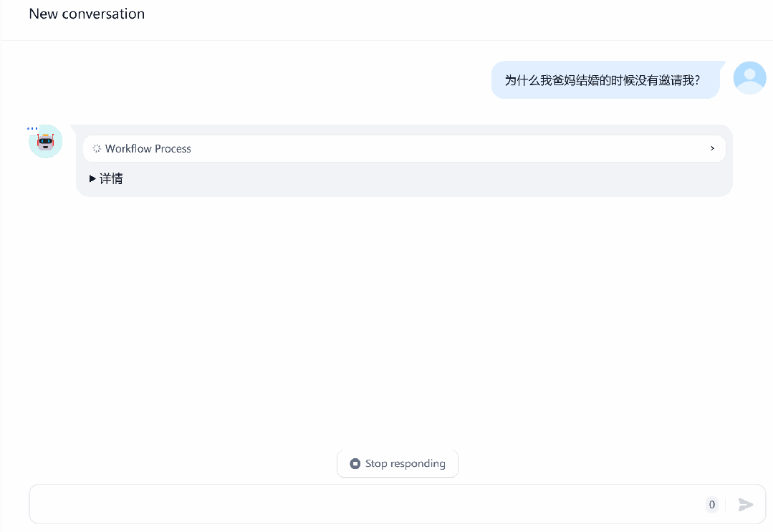Click the loading spinner beside Workflow Process
Image resolution: width=773 pixels, height=532 pixels.
[97, 148]
